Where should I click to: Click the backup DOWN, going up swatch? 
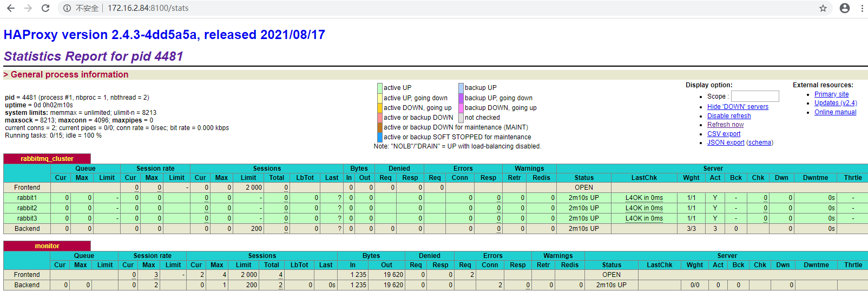(x=461, y=107)
